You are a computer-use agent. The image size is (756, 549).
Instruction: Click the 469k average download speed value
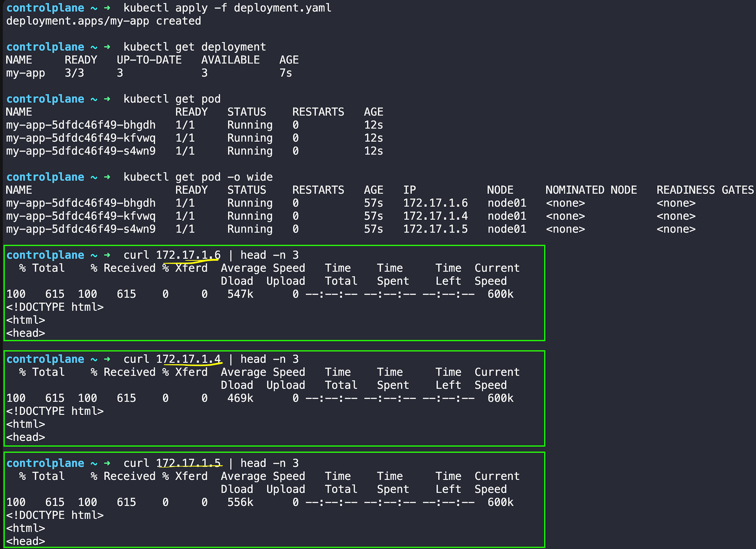coord(240,398)
